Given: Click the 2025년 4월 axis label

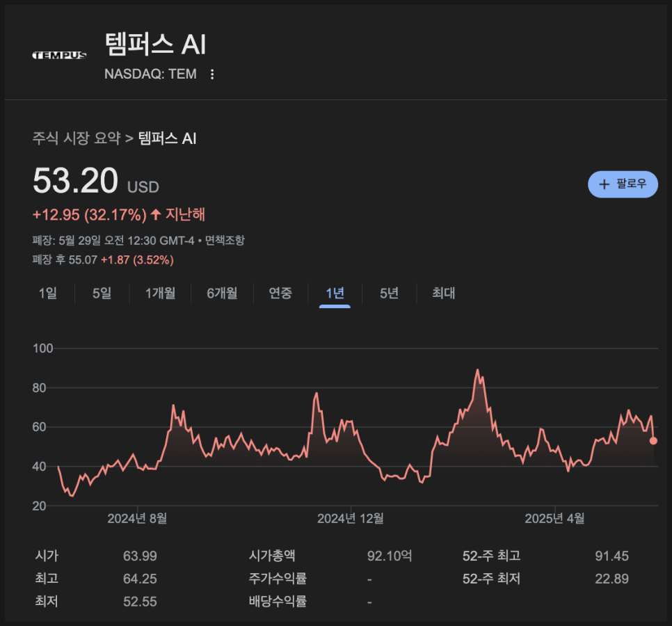Looking at the screenshot, I should [x=554, y=519].
